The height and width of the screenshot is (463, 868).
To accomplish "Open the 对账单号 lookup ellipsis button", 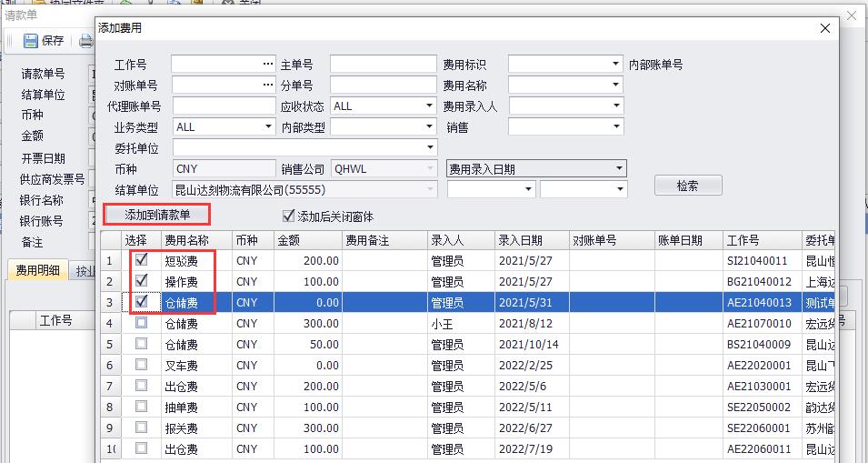I will 268,86.
